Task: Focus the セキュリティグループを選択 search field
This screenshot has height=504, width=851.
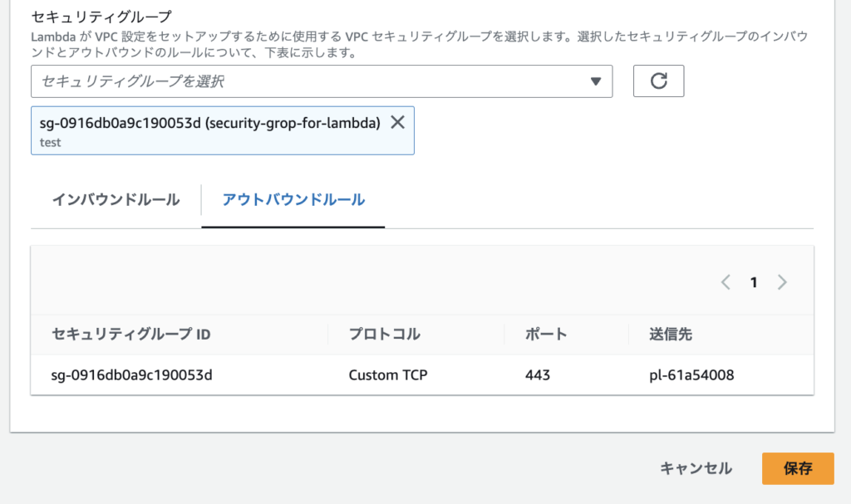Action: [x=307, y=81]
